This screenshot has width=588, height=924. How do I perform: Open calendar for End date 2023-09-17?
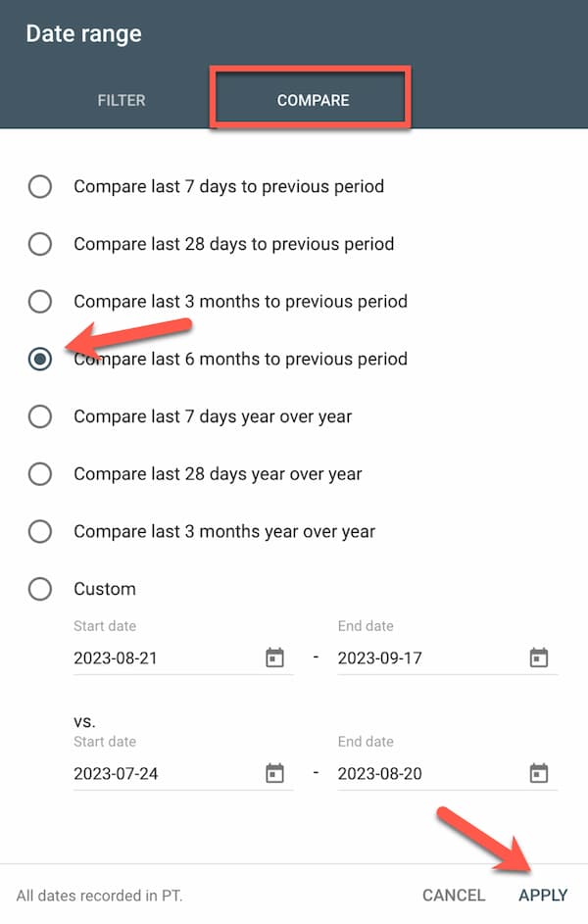click(538, 657)
